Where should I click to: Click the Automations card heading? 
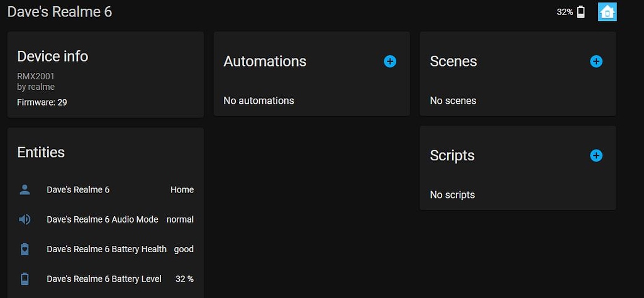pyautogui.click(x=265, y=61)
